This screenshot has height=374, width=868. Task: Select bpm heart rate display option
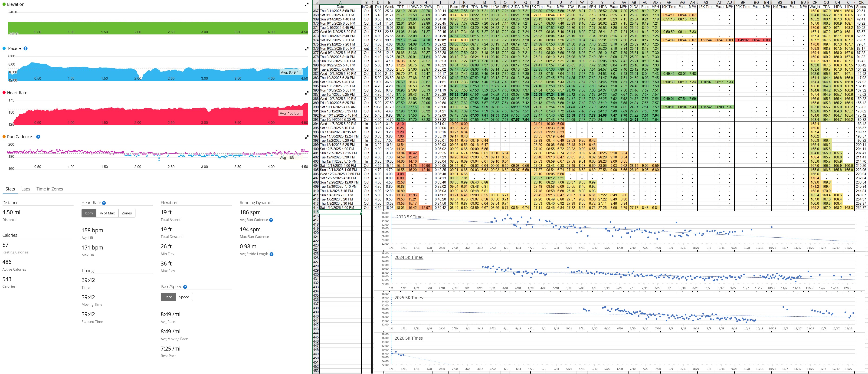pyautogui.click(x=89, y=213)
